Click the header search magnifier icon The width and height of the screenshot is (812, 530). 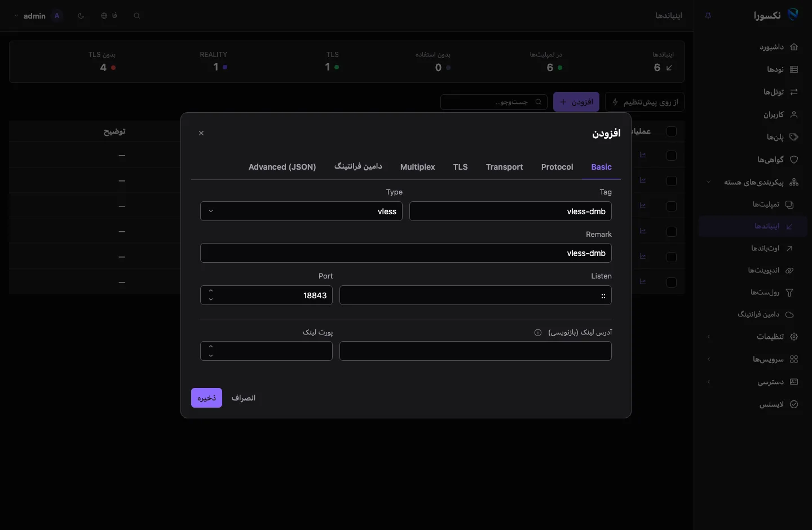tap(137, 16)
